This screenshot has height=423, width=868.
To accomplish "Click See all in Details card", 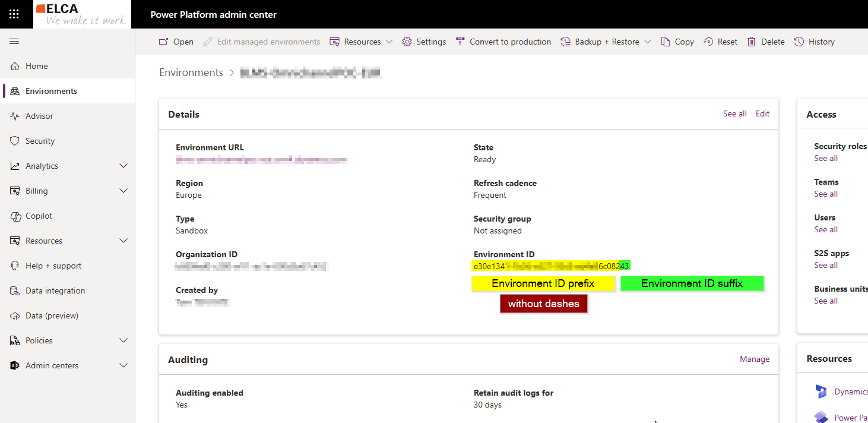I will click(735, 113).
